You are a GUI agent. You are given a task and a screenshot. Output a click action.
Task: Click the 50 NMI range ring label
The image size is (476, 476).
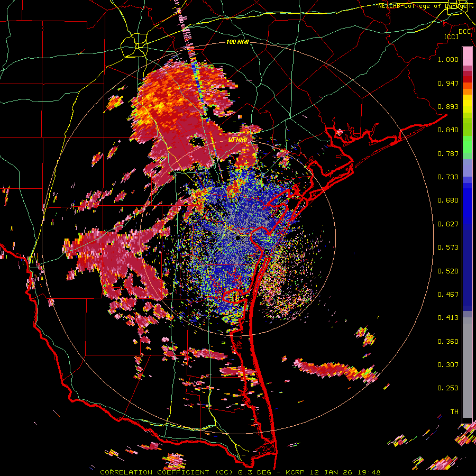237,140
